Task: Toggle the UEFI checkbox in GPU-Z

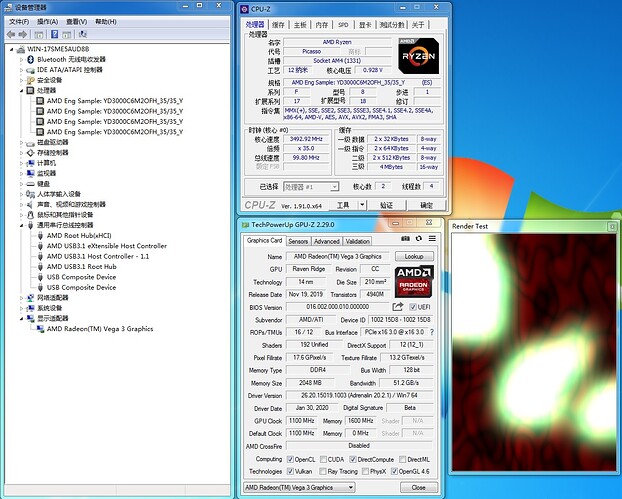Action: point(413,307)
